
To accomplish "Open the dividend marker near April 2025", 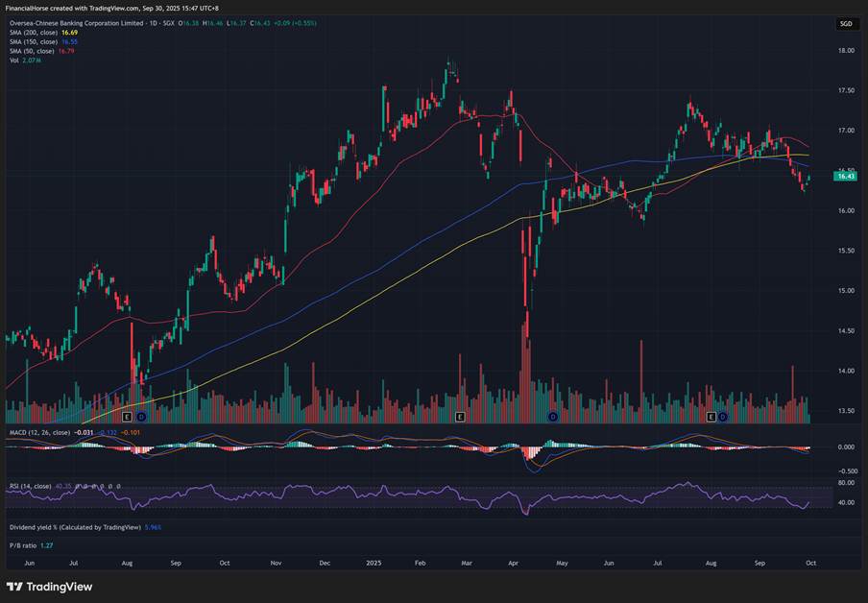I will (553, 418).
